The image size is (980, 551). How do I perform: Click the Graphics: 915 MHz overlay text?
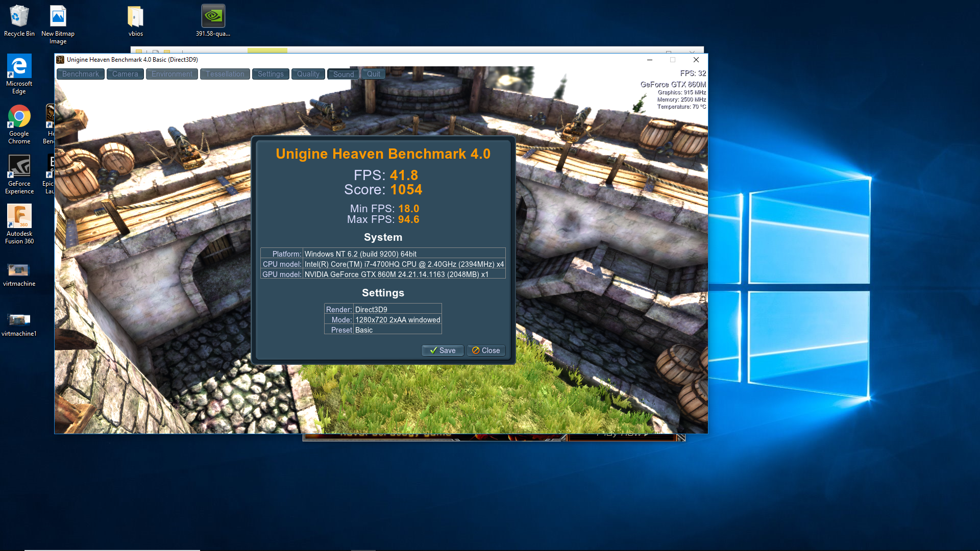682,92
